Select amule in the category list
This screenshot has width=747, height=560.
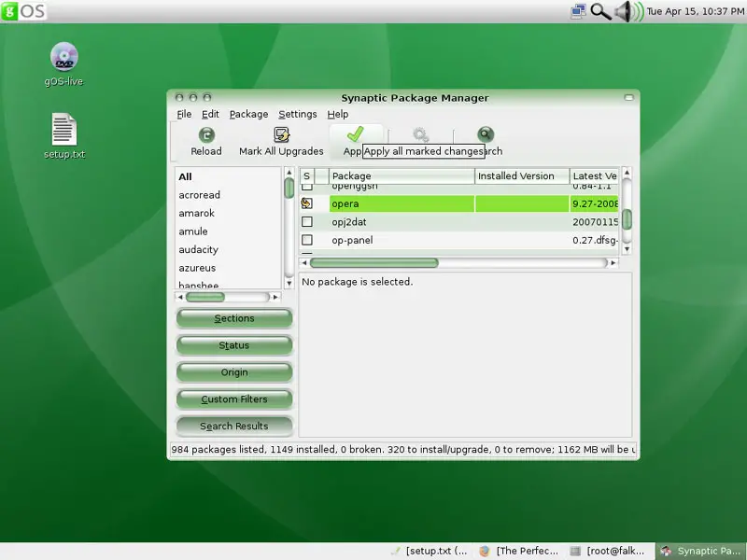229,231
